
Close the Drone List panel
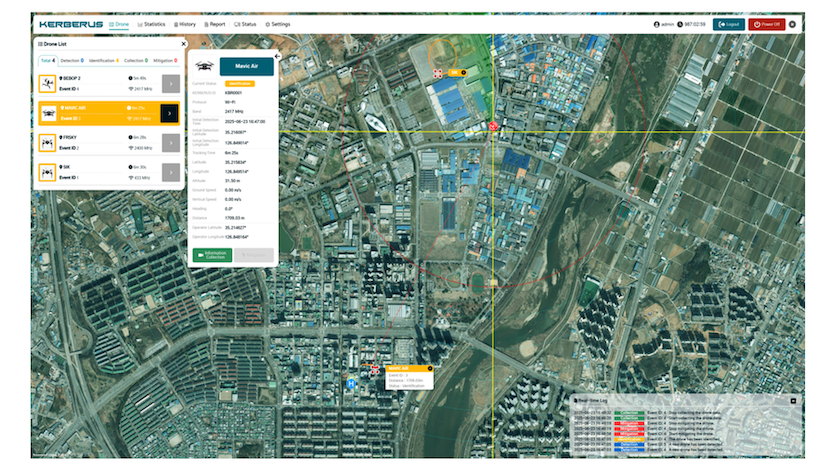[x=183, y=44]
